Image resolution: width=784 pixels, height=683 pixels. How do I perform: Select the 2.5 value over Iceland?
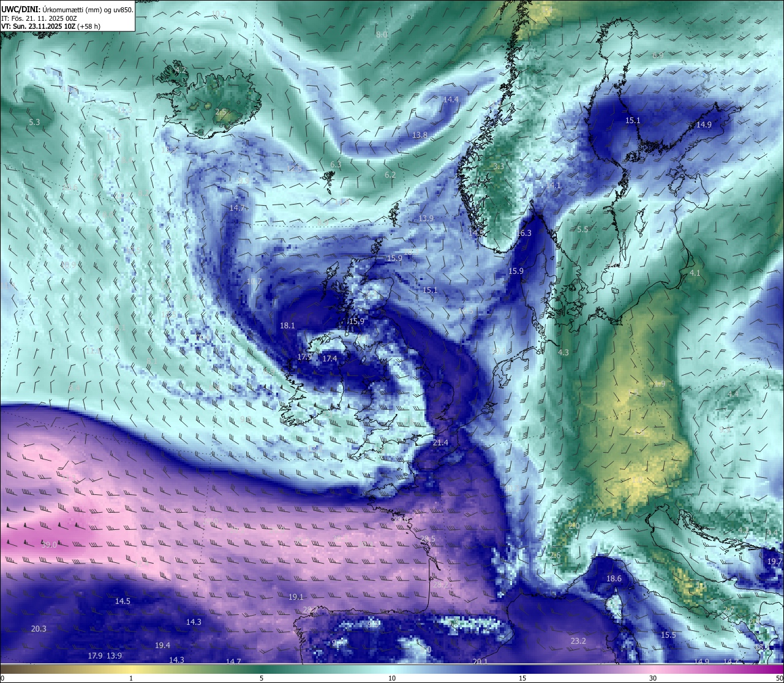[x=221, y=111]
